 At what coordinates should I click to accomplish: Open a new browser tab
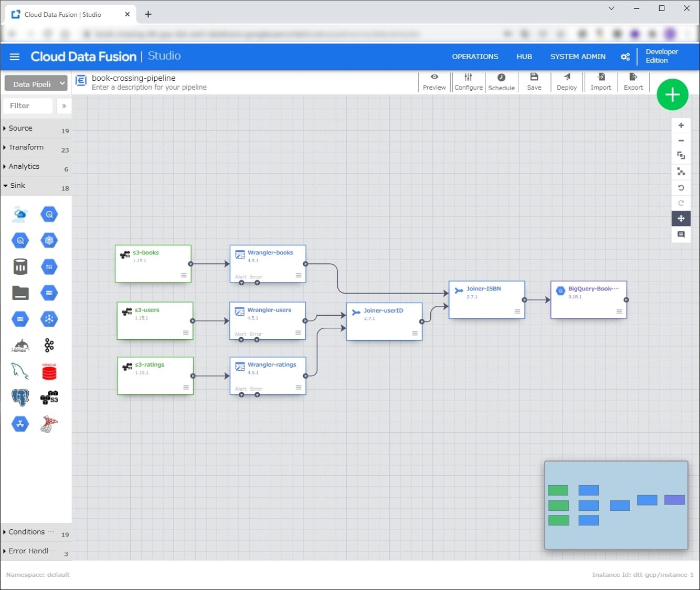click(x=148, y=14)
